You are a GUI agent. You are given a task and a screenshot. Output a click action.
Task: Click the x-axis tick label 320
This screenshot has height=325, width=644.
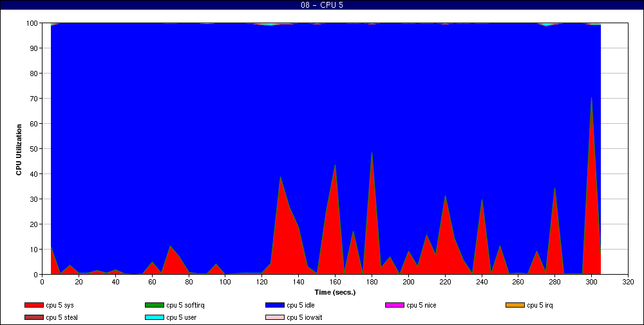[x=628, y=282]
